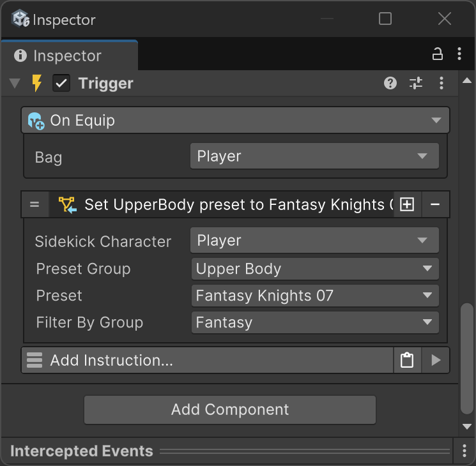The height and width of the screenshot is (466, 476).
Task: Open the Preset Group dropdown
Action: 314,269
